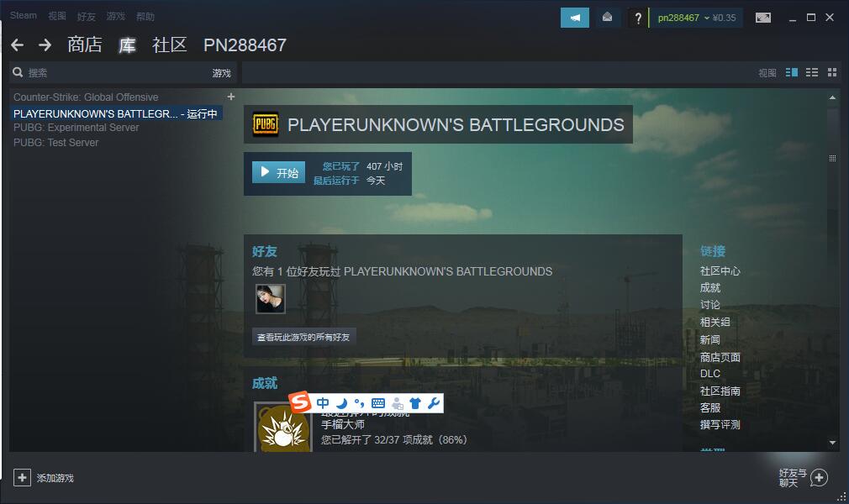Click the question mark help icon

coord(638,18)
